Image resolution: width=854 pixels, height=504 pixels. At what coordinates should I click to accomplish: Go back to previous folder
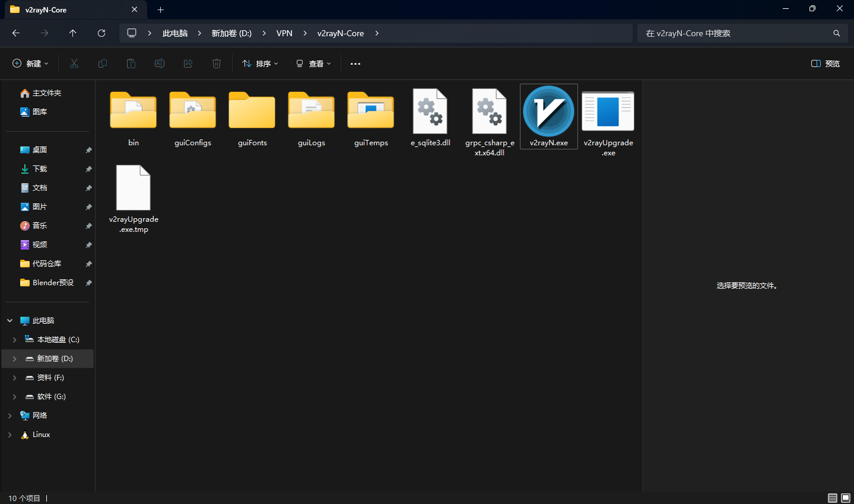[x=16, y=33]
